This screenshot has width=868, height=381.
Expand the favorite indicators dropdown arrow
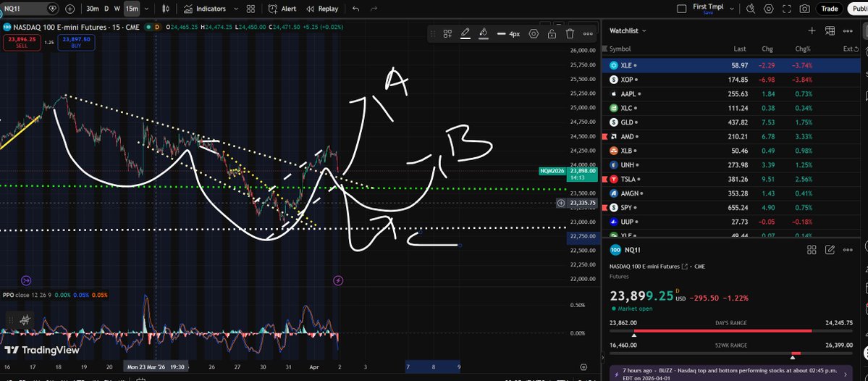click(x=236, y=9)
